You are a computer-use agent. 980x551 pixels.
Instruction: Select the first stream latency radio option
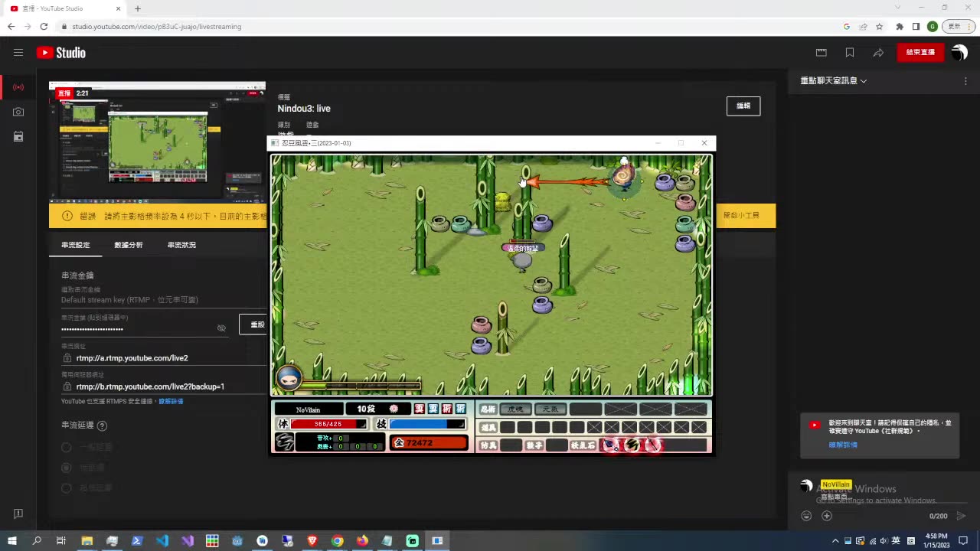coord(67,447)
